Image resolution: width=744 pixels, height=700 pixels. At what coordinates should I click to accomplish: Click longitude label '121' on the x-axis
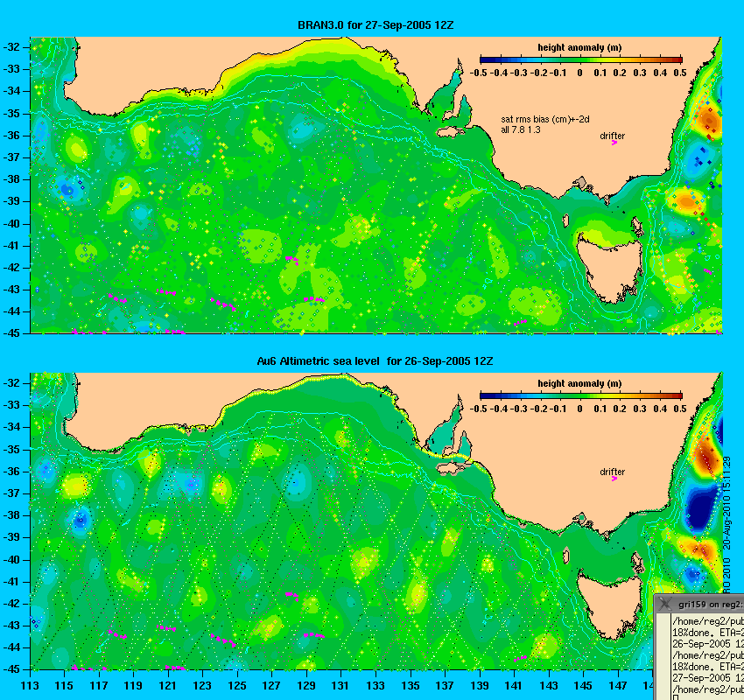168,686
